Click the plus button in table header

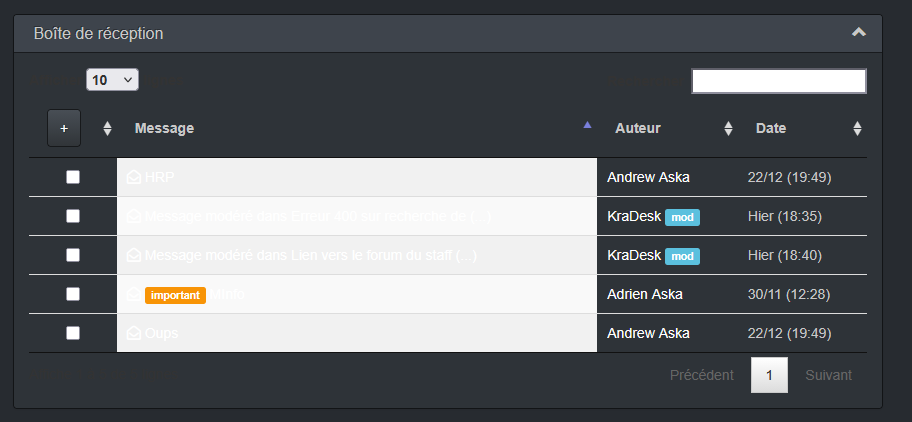point(64,128)
